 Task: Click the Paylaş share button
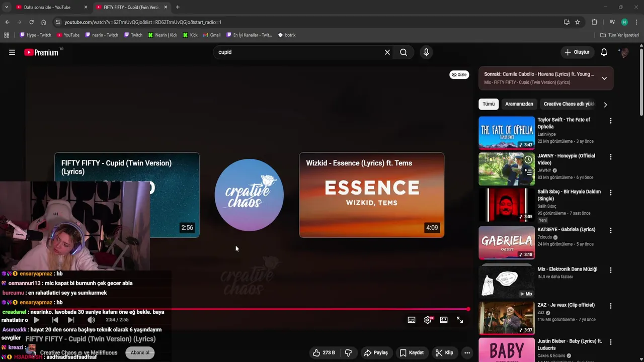pyautogui.click(x=376, y=353)
